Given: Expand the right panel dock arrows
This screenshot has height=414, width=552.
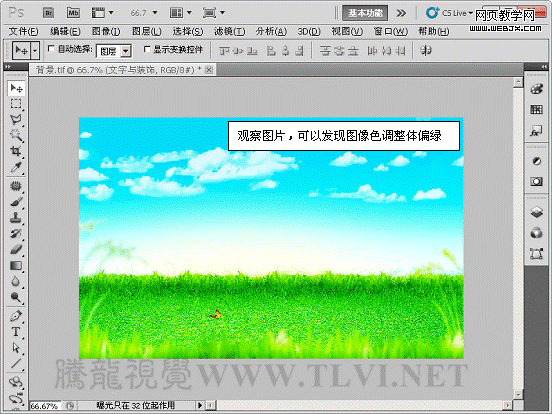Looking at the screenshot, I should tap(544, 66).
